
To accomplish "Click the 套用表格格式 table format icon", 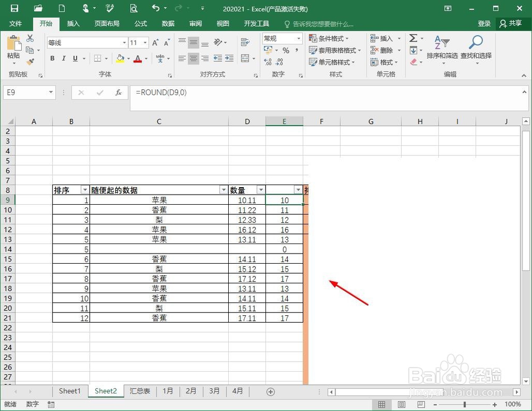I will tap(335, 50).
